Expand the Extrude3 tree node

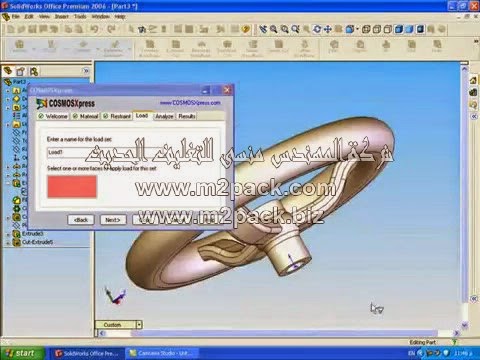click(x=8, y=234)
